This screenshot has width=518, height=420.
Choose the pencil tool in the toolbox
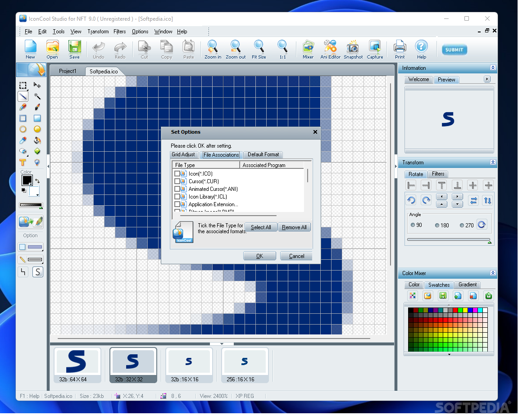[x=23, y=107]
